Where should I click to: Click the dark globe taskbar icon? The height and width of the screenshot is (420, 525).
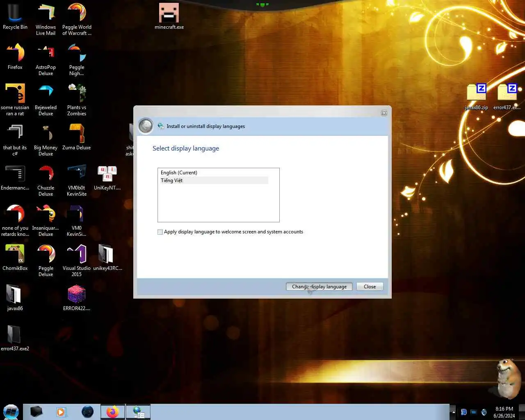pyautogui.click(x=87, y=412)
